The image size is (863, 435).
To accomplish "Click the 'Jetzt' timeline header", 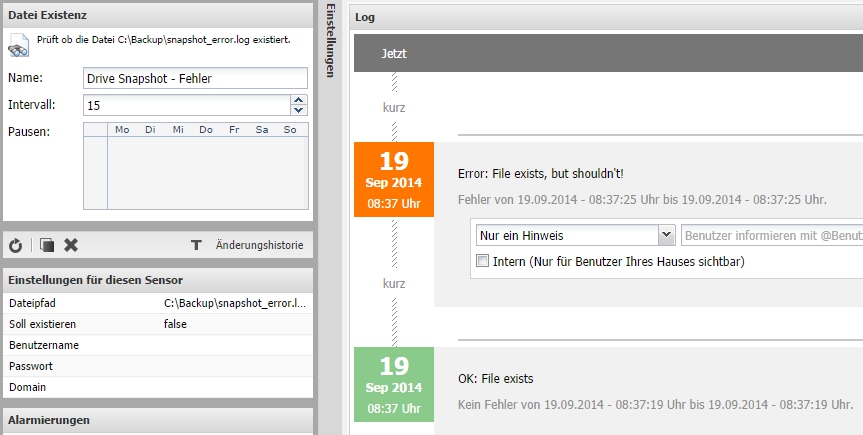I will click(394, 54).
